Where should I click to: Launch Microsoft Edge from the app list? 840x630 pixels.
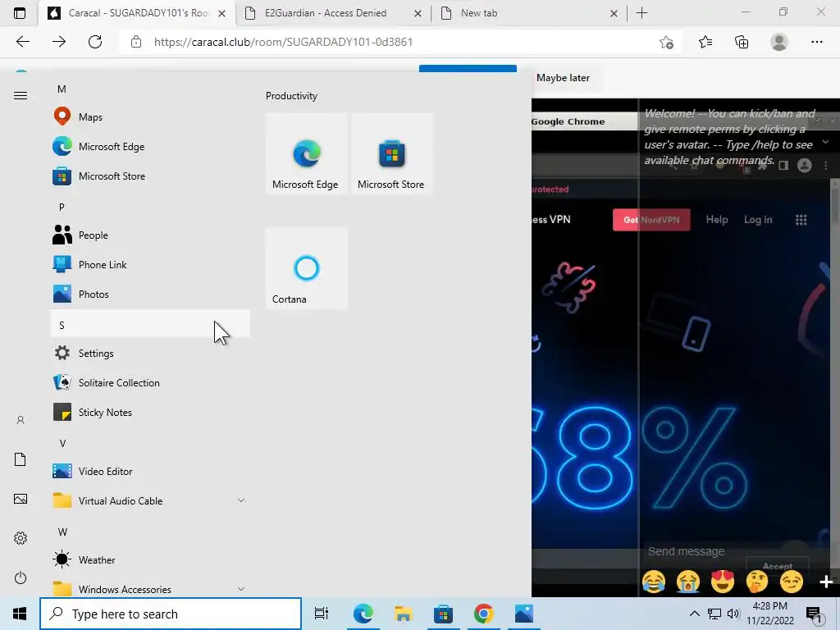[x=150, y=146]
